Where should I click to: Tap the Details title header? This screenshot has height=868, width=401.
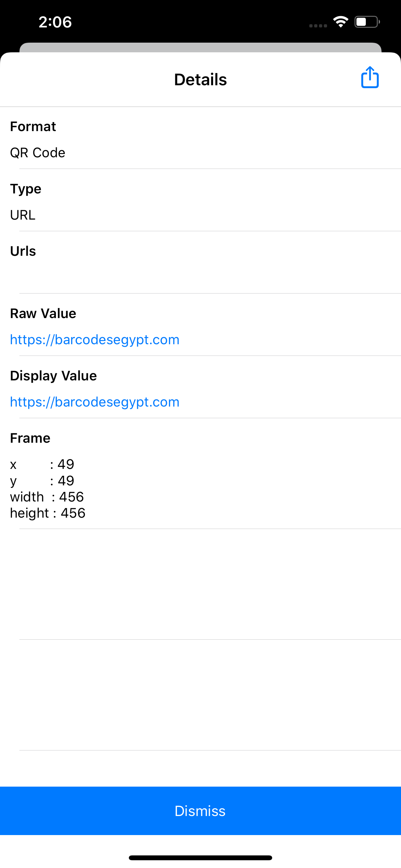pos(200,79)
